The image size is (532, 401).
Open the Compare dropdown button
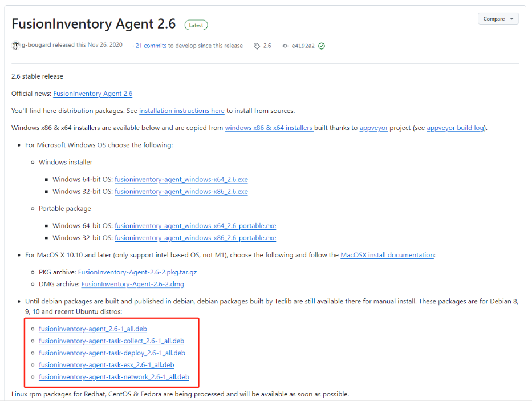498,19
